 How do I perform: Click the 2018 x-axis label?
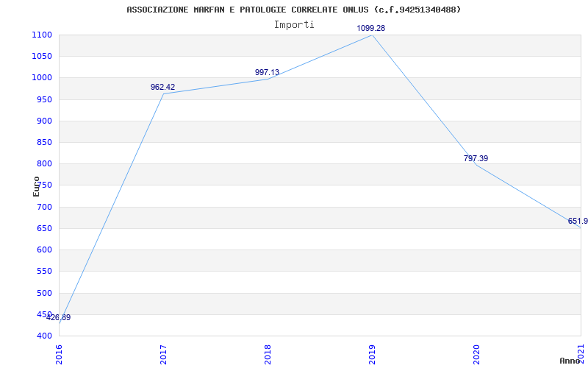[268, 355]
